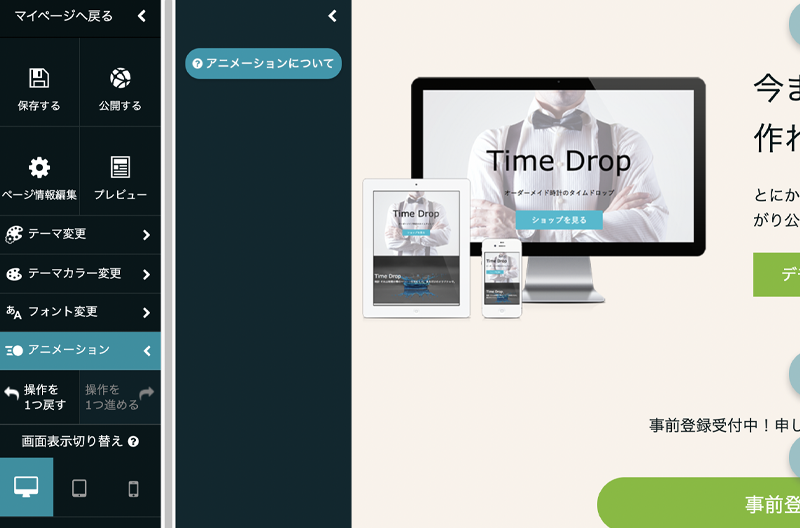Click the Time Drop monitor mockup image
800x528 pixels.
[x=558, y=180]
